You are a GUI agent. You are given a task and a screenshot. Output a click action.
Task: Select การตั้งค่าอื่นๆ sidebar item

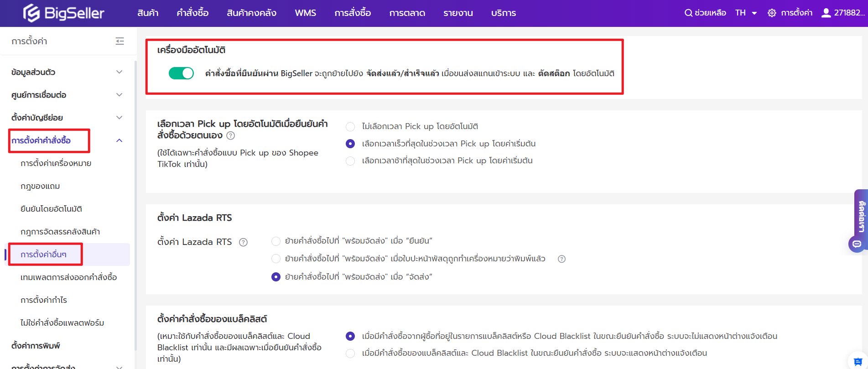point(44,255)
